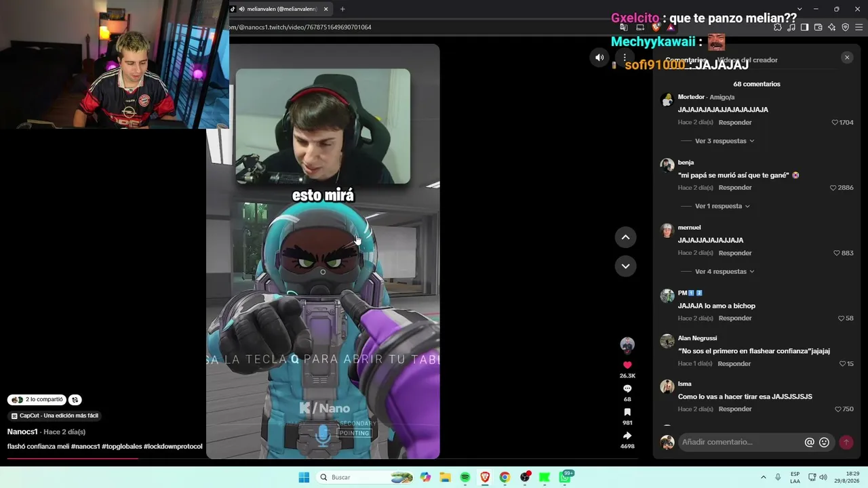The image size is (868, 488).
Task: Open the Brave Rewards triangle icon
Action: [x=671, y=27]
